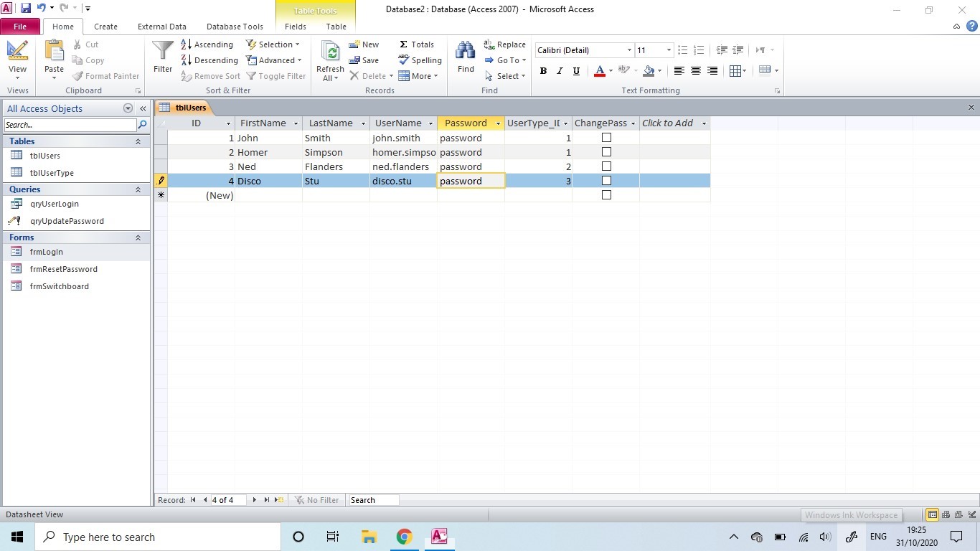
Task: Open Chrome from taskbar
Action: coord(404,537)
